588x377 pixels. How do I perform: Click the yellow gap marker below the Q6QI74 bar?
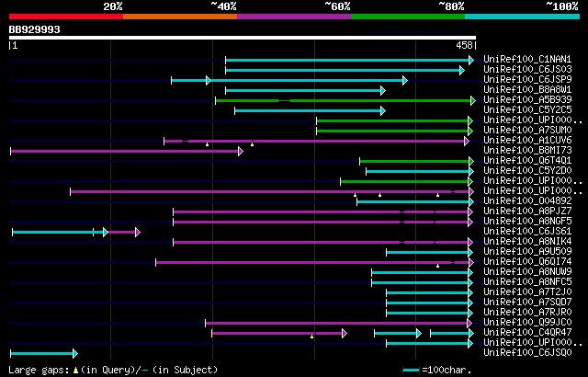[x=437, y=266]
